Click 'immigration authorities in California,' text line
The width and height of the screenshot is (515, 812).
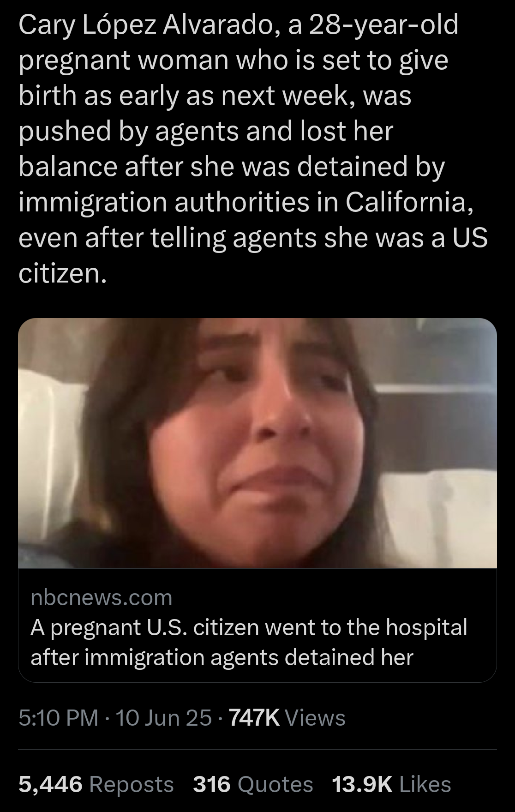[246, 202]
